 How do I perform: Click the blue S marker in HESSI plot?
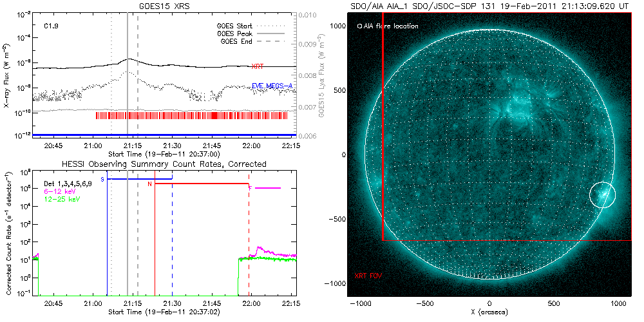click(102, 178)
